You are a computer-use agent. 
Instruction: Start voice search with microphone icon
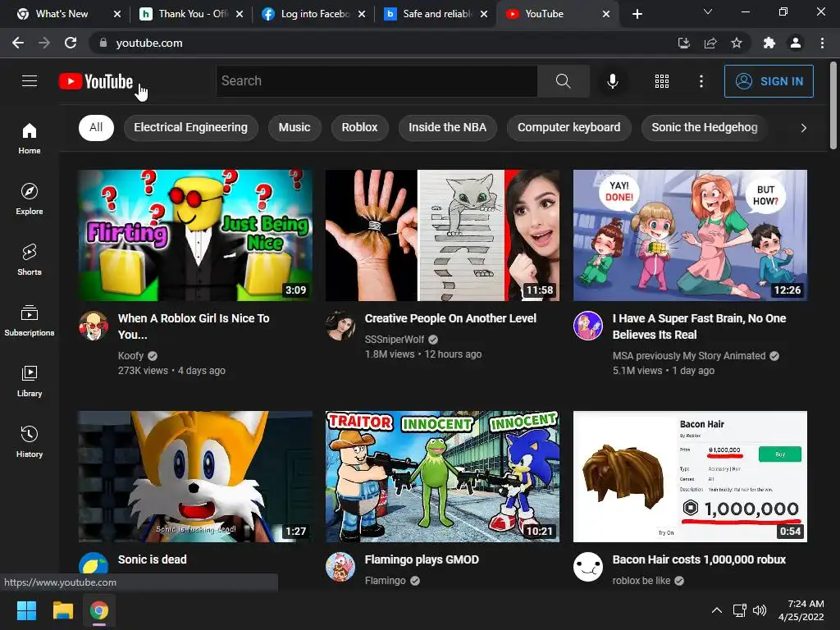coord(612,81)
